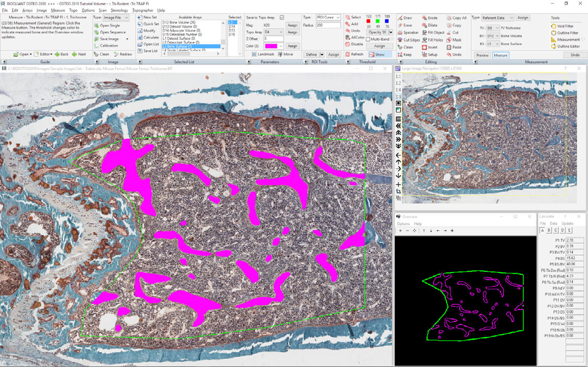The height and width of the screenshot is (367, 588).
Task: Open the Arrays menu
Action: [28, 11]
